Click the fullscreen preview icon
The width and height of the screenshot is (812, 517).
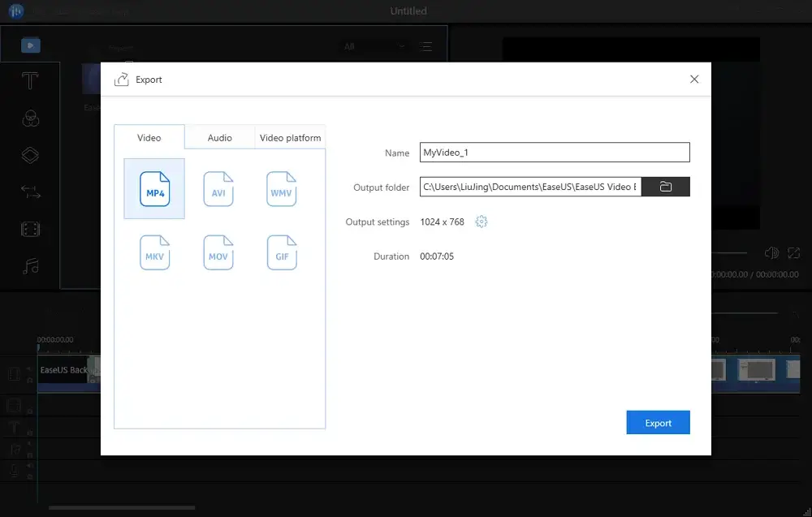pyautogui.click(x=793, y=252)
